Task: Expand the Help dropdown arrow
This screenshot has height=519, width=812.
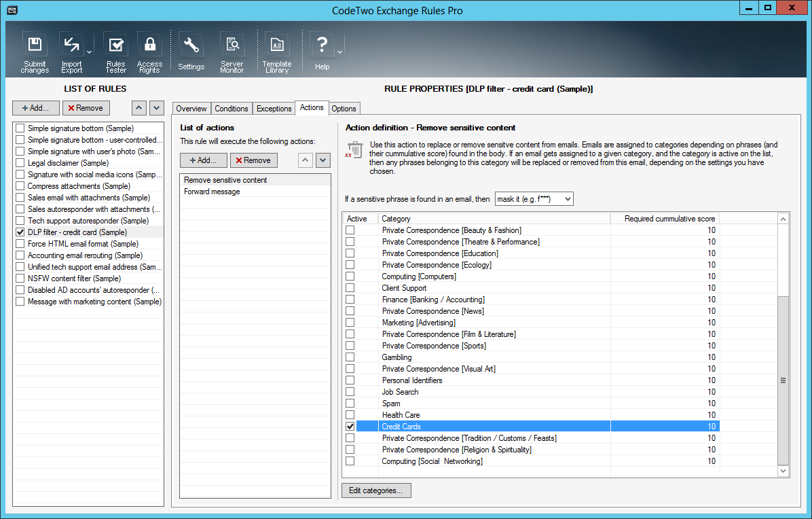Action: (339, 52)
